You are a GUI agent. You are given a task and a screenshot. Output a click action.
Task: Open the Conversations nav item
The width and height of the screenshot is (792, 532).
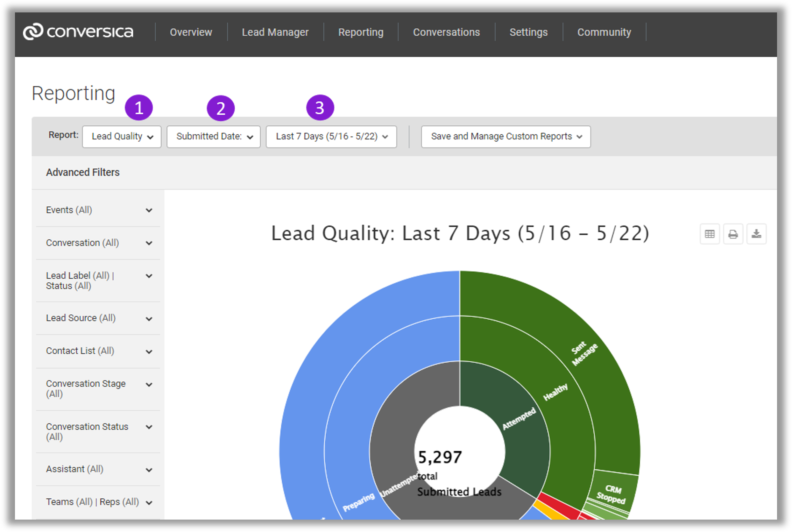point(446,32)
